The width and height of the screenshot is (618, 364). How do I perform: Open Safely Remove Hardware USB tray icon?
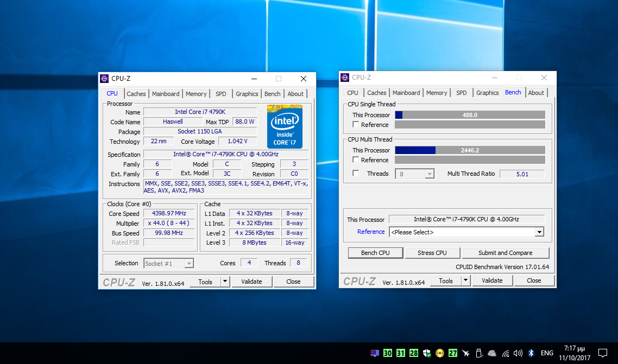(x=479, y=353)
